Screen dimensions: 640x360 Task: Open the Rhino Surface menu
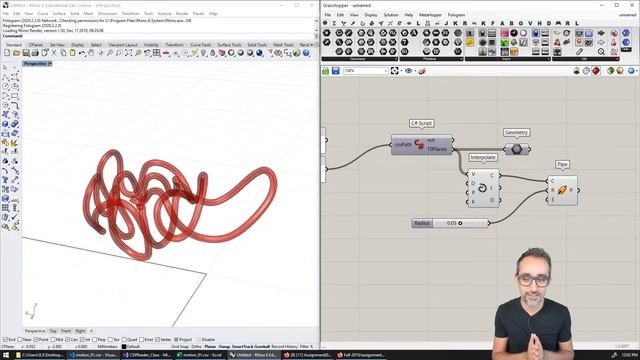(59, 13)
